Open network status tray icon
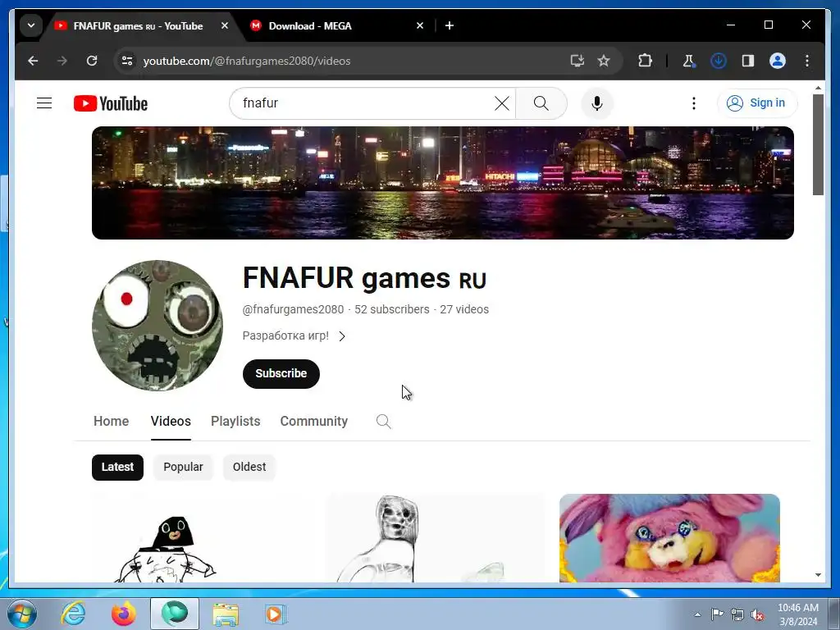 [737, 614]
